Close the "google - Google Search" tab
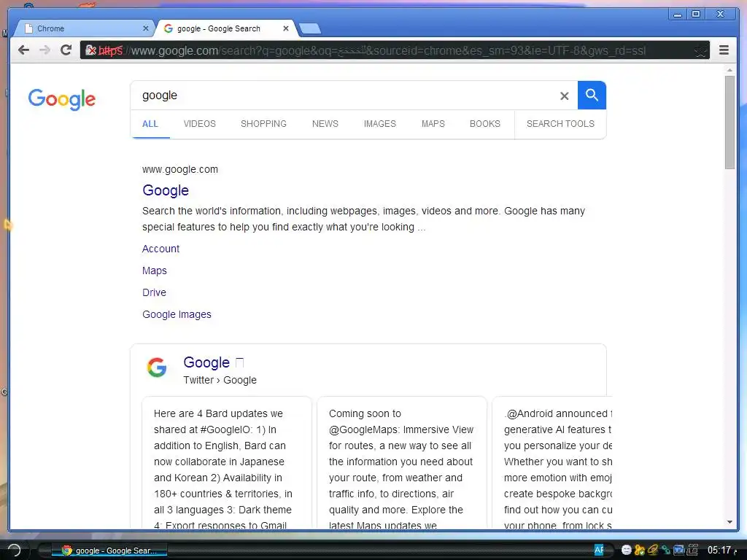Image resolution: width=747 pixels, height=560 pixels. click(x=286, y=28)
